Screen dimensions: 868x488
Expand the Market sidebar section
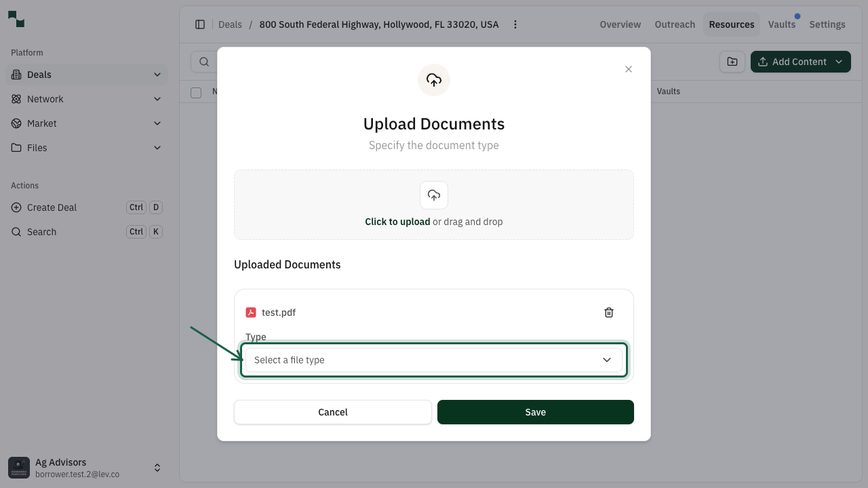(x=157, y=123)
